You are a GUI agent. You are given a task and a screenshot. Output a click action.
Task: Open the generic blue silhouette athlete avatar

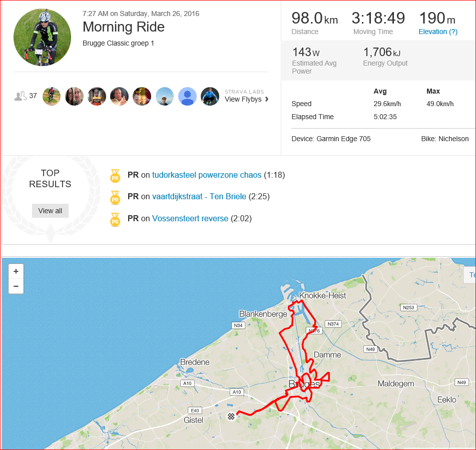(187, 96)
